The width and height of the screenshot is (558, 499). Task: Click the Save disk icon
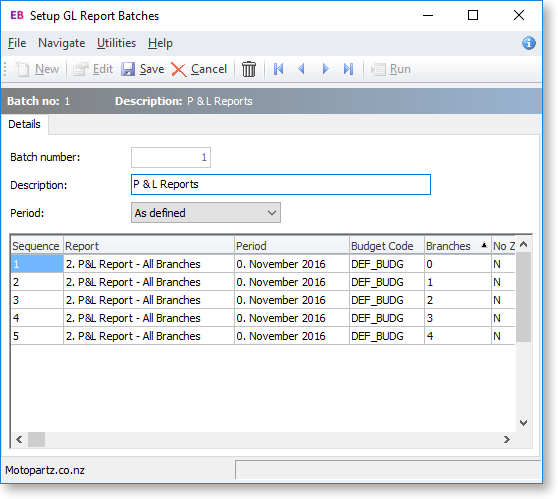coord(128,69)
